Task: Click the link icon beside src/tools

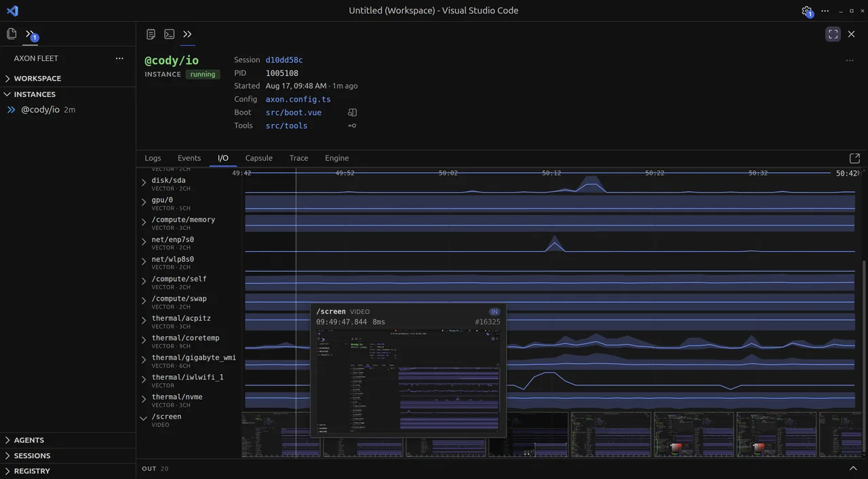Action: point(352,126)
